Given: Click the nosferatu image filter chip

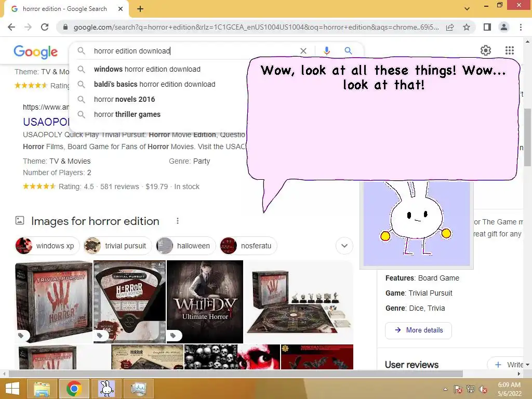Looking at the screenshot, I should click(x=248, y=246).
